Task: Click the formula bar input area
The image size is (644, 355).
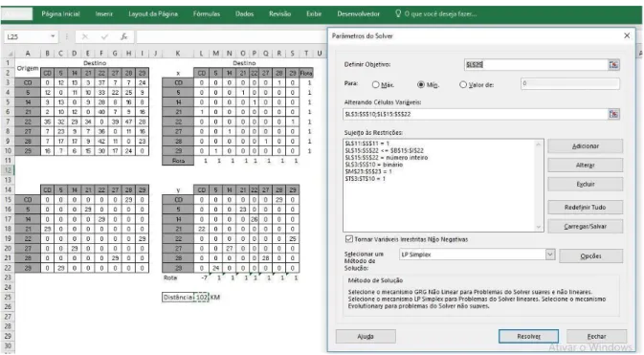Action: [232, 37]
